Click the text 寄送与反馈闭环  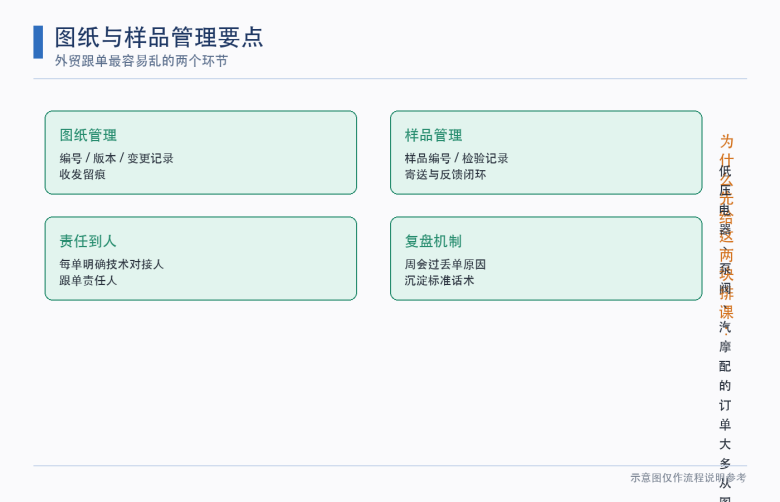pos(445,175)
